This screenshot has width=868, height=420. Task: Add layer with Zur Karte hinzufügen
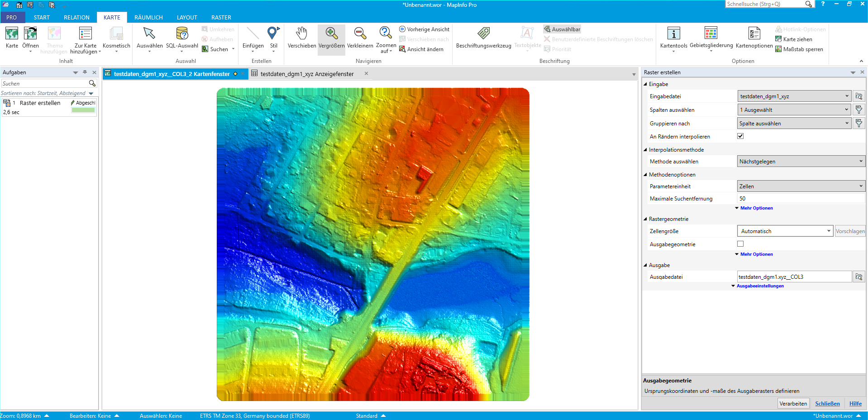86,39
